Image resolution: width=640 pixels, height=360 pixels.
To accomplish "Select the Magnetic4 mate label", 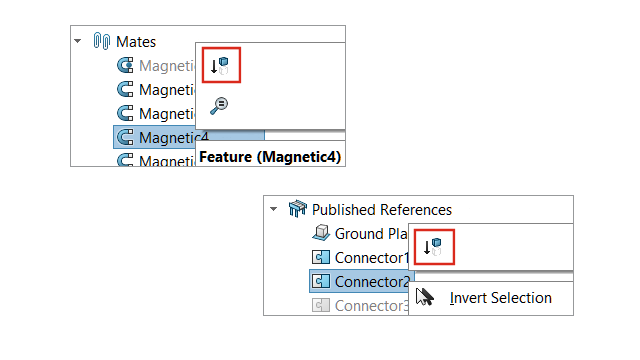I will [174, 138].
